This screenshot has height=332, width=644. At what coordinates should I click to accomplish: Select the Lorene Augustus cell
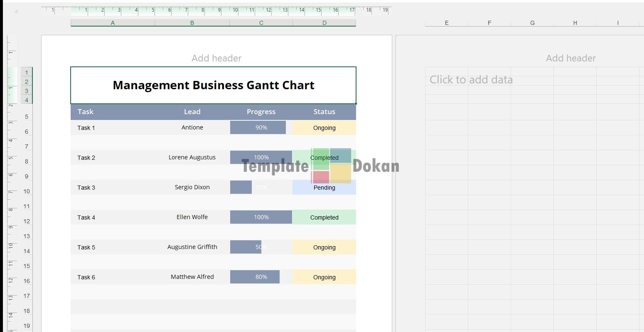point(192,157)
